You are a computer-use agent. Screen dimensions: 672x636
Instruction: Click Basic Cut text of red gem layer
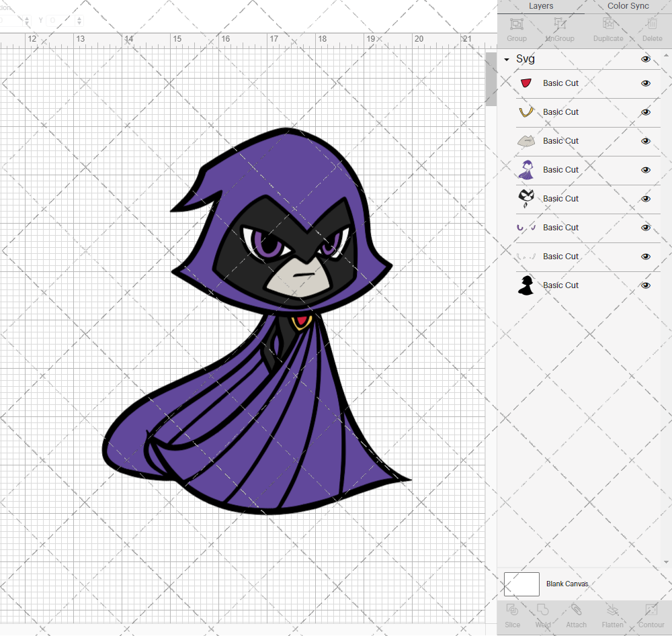(560, 83)
